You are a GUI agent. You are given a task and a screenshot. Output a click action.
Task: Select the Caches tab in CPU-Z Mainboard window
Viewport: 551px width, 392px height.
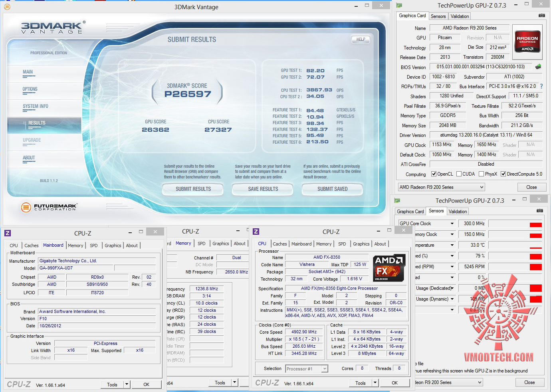[31, 245]
